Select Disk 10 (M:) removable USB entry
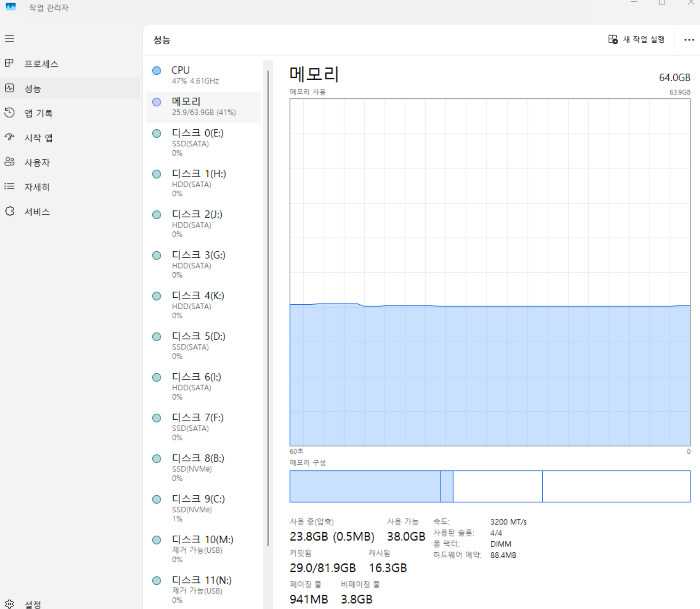 coord(203,549)
